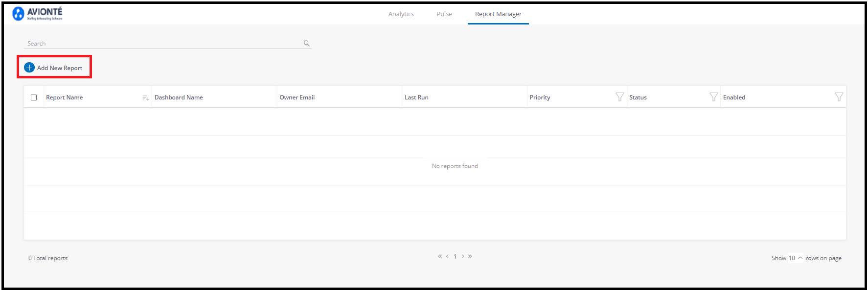The width and height of the screenshot is (868, 291).
Task: Click the Add New Report label
Action: [x=60, y=68]
